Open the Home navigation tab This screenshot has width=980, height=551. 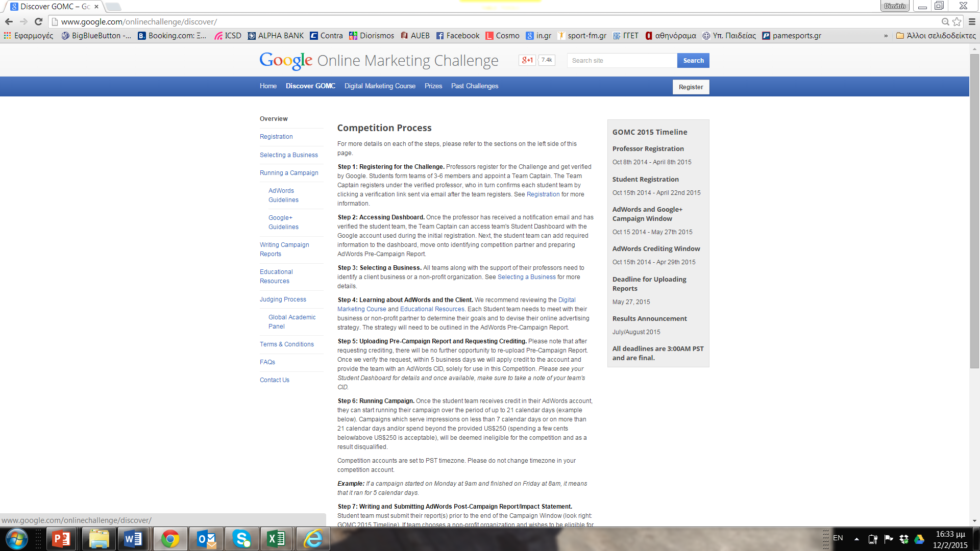[268, 86]
